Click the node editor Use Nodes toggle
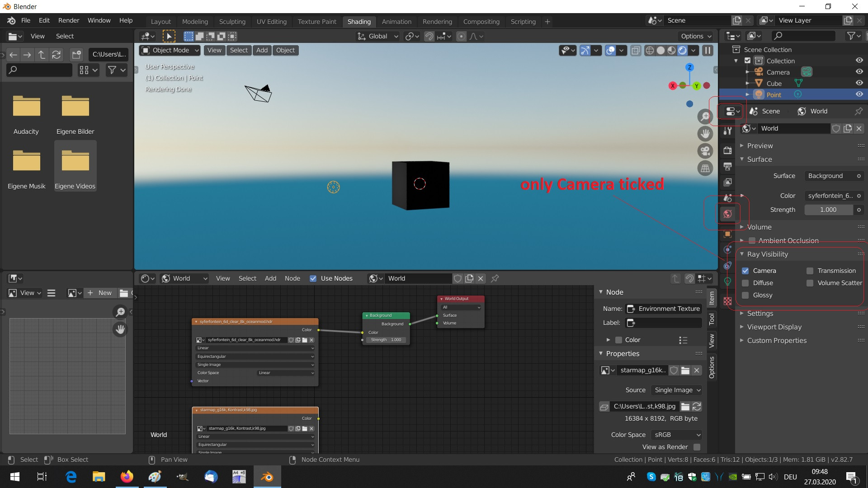This screenshot has height=488, width=868. 313,278
